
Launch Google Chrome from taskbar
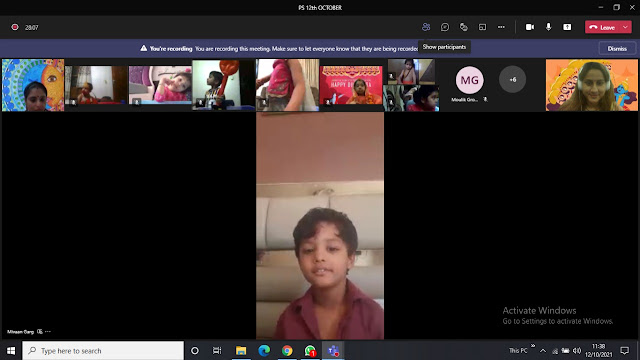287,351
